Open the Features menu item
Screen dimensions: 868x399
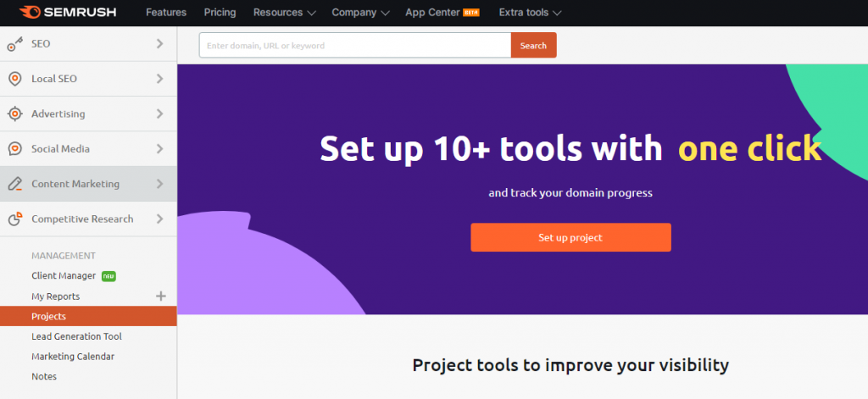click(x=166, y=12)
